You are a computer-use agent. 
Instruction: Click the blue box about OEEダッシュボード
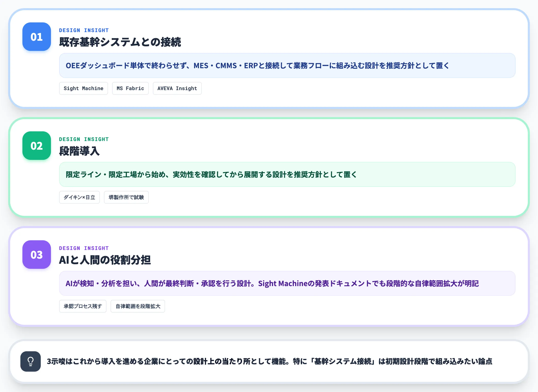(287, 65)
